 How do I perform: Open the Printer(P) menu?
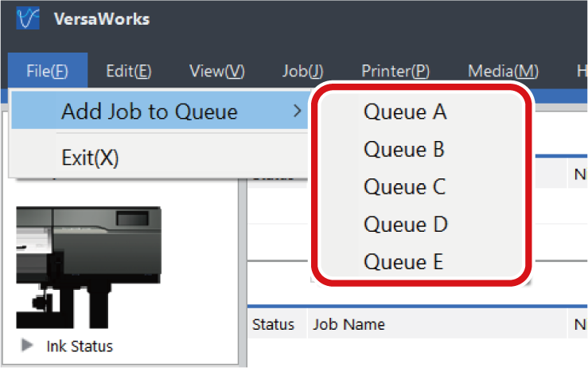pyautogui.click(x=395, y=71)
